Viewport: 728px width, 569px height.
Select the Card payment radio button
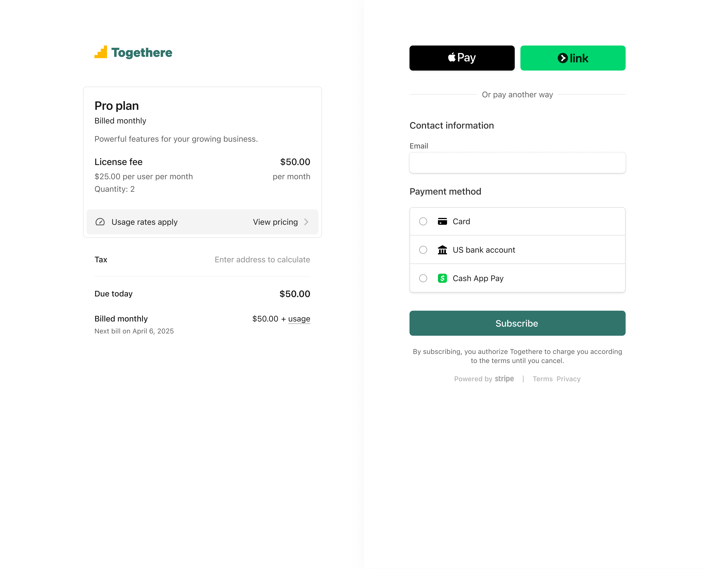[x=423, y=221]
